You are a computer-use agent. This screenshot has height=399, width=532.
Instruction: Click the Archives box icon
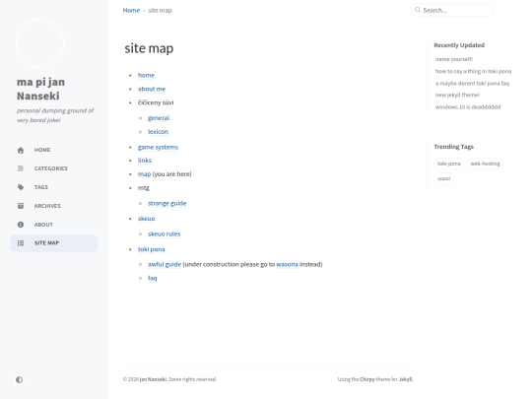coord(21,206)
